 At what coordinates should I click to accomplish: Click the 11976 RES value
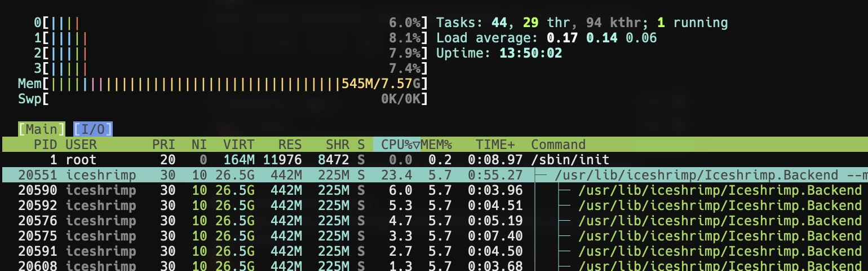point(282,160)
